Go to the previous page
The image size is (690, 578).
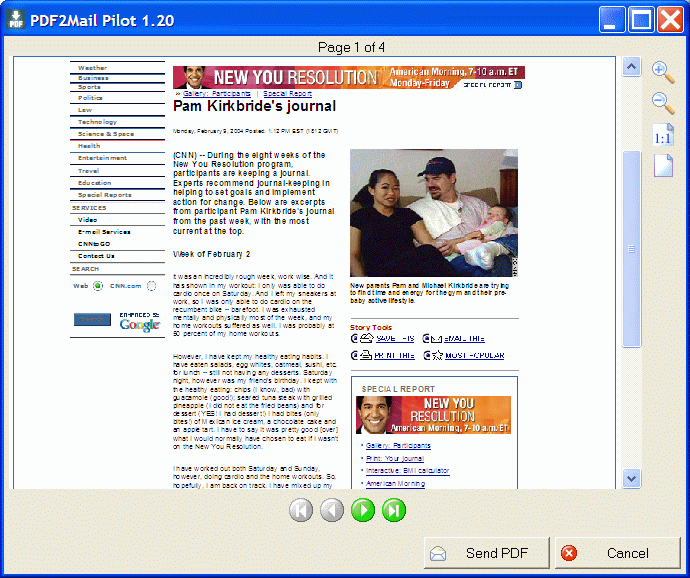coord(332,510)
